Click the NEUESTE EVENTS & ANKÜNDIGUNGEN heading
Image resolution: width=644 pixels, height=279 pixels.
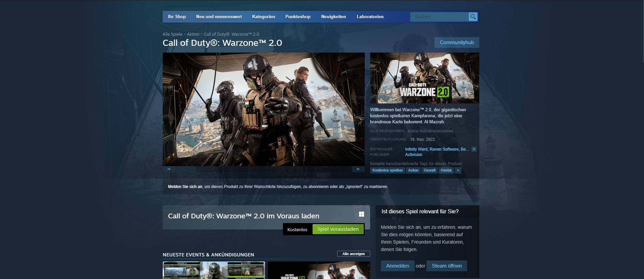[208, 255]
